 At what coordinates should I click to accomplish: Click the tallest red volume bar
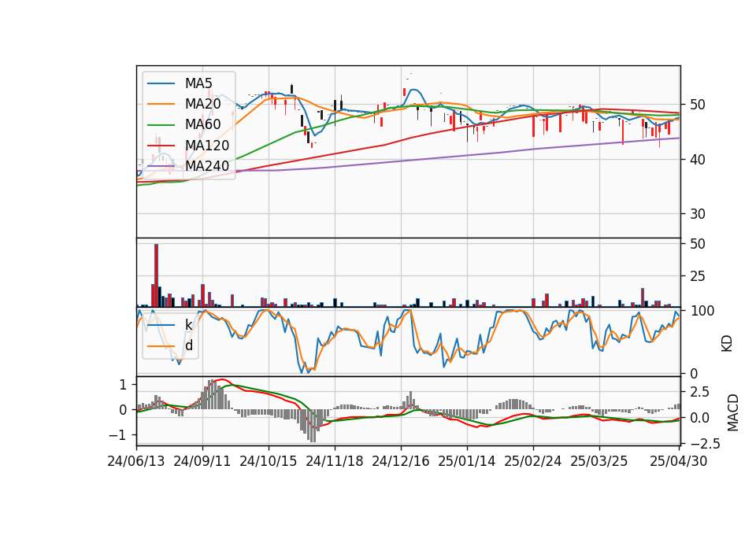click(156, 275)
